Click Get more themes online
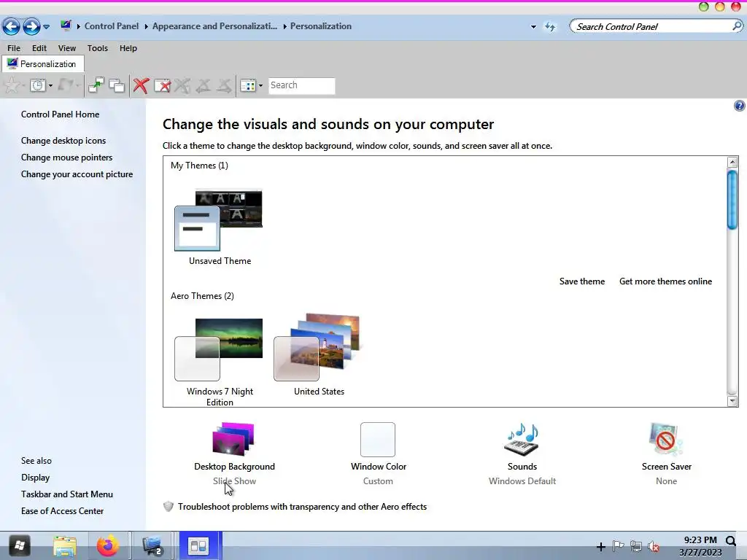This screenshot has width=747, height=560. coord(665,281)
